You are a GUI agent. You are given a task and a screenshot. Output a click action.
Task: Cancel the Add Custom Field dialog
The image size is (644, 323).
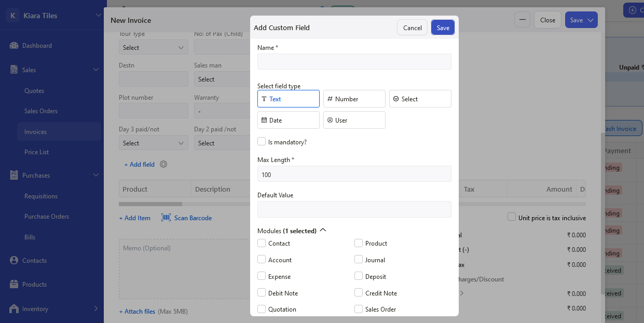click(413, 28)
